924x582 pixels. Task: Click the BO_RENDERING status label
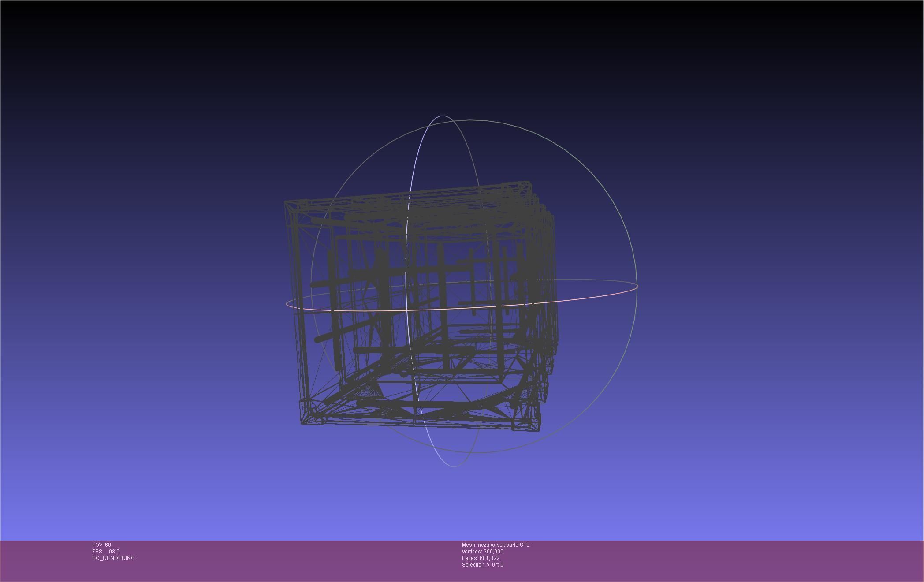pyautogui.click(x=113, y=558)
